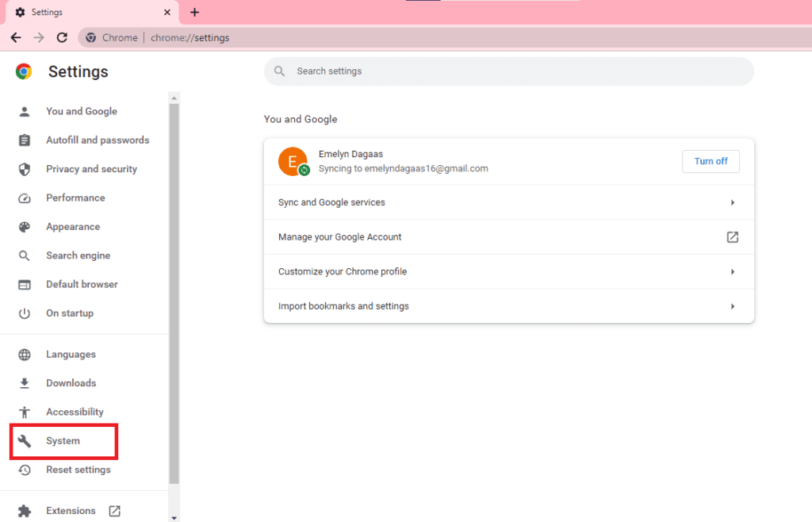
Task: Click external link icon for Manage Google Account
Action: pyautogui.click(x=732, y=237)
